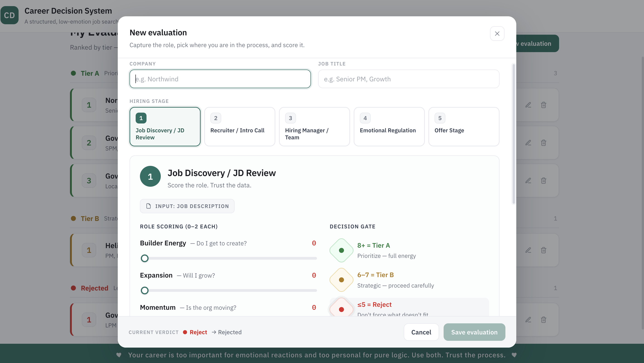Click the heart icon right of footer quote
Screen dimensions: 644x363
(x=514, y=355)
